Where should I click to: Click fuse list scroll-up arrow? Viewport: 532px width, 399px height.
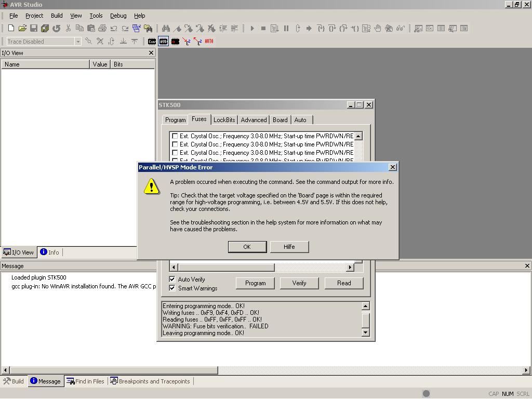pyautogui.click(x=358, y=136)
